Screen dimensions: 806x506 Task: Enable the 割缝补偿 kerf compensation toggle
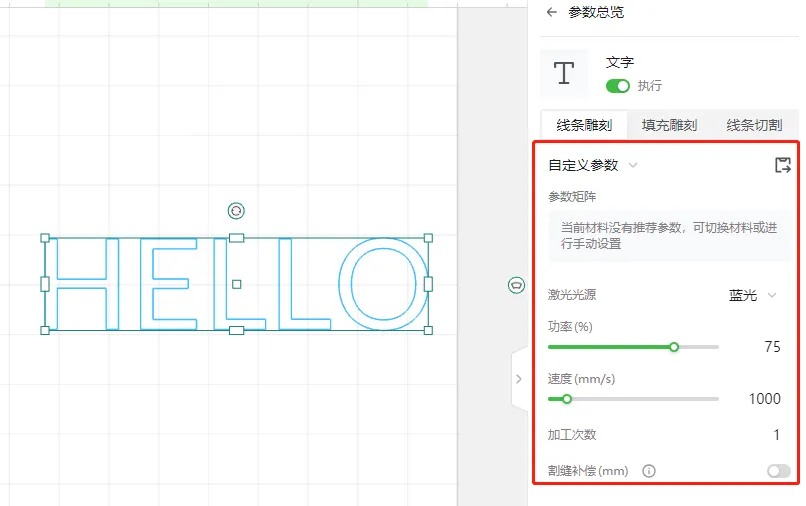click(x=778, y=471)
